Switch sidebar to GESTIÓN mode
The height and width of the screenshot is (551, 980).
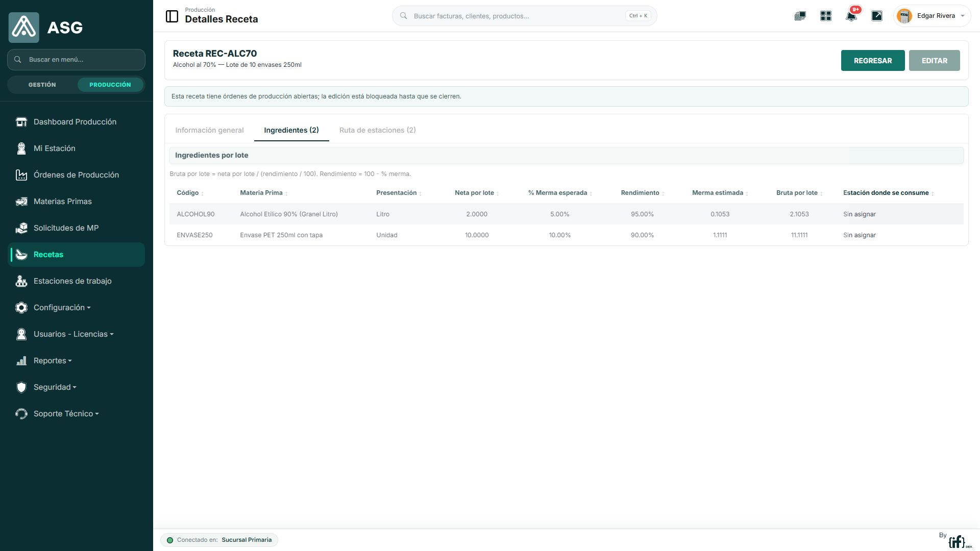pos(42,85)
